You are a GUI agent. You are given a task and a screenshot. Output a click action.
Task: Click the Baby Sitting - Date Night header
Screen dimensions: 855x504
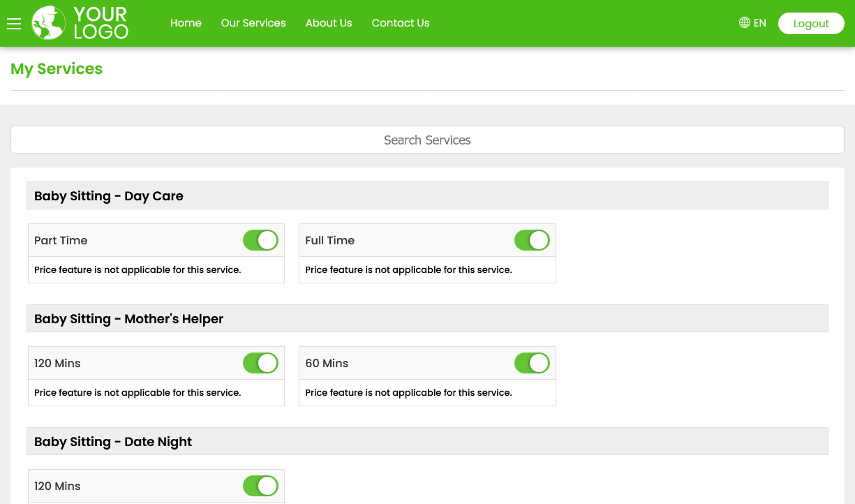pos(112,441)
